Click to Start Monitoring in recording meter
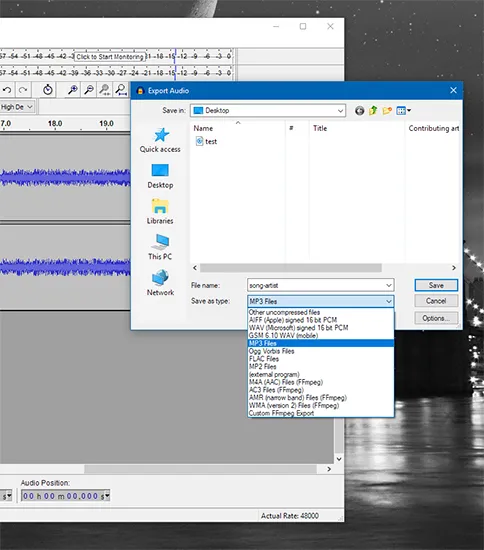This screenshot has width=484, height=550. click(x=110, y=56)
